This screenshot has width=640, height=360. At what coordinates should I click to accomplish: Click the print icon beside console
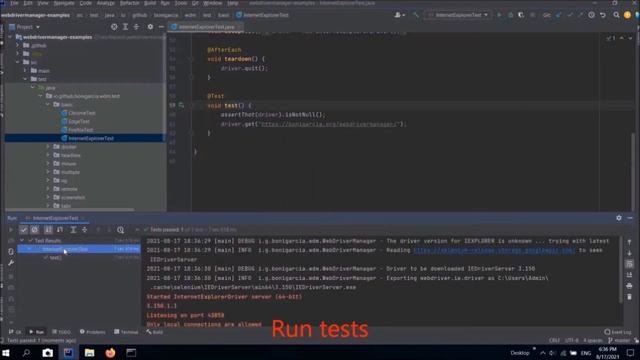point(629,286)
